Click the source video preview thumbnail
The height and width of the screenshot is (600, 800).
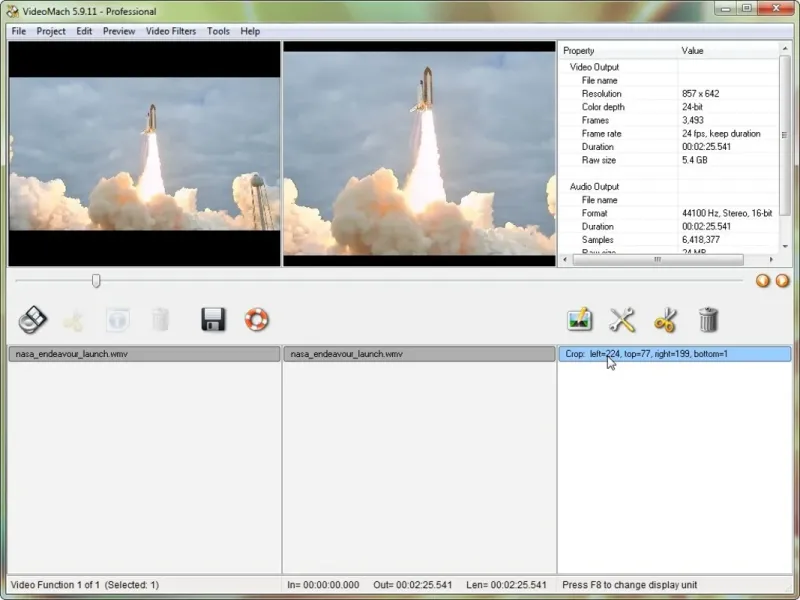[144, 154]
